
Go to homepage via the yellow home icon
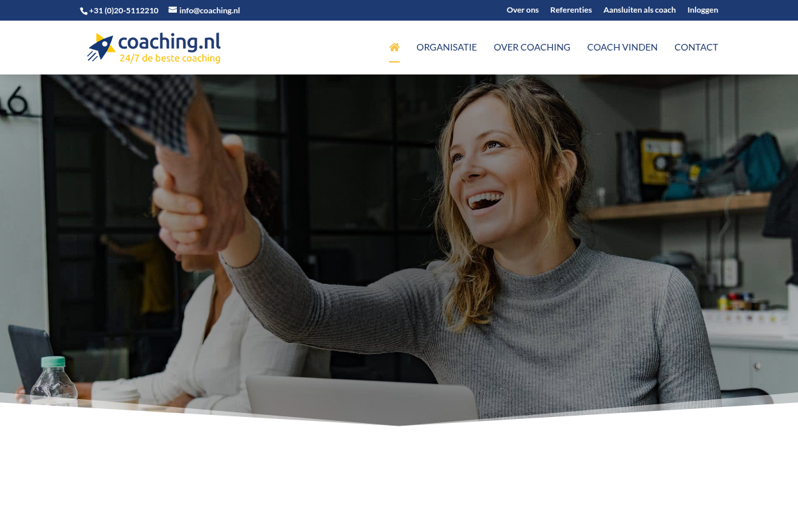pos(394,47)
